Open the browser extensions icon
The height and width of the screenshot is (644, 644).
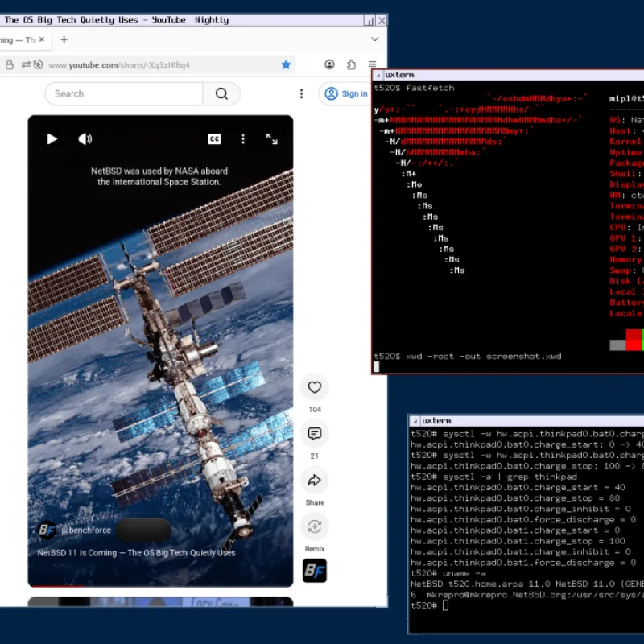tap(351, 64)
